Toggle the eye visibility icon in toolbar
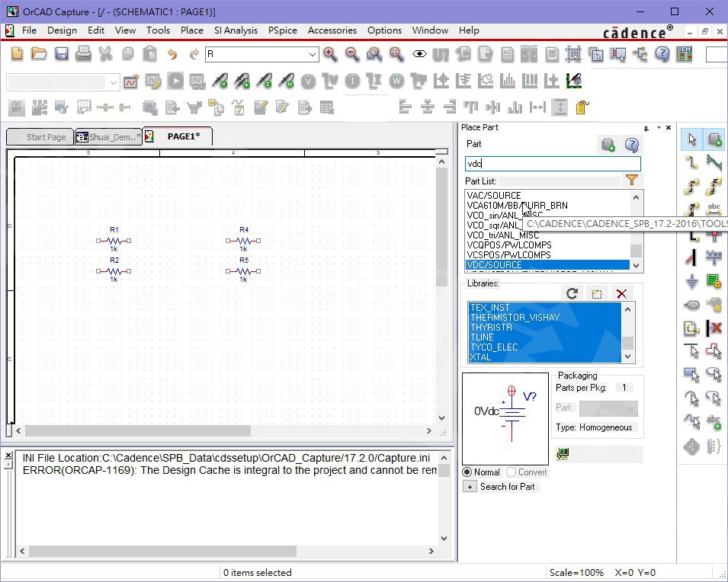The image size is (728, 582). (x=419, y=54)
